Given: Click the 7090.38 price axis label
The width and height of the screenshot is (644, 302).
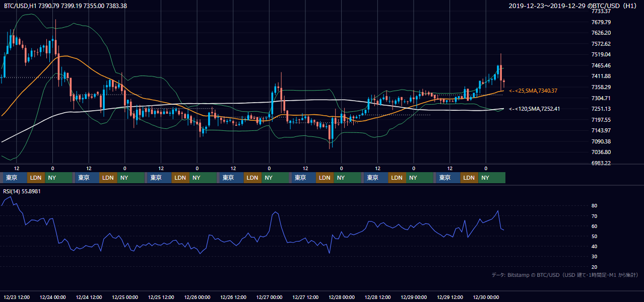Looking at the screenshot, I should [x=601, y=141].
